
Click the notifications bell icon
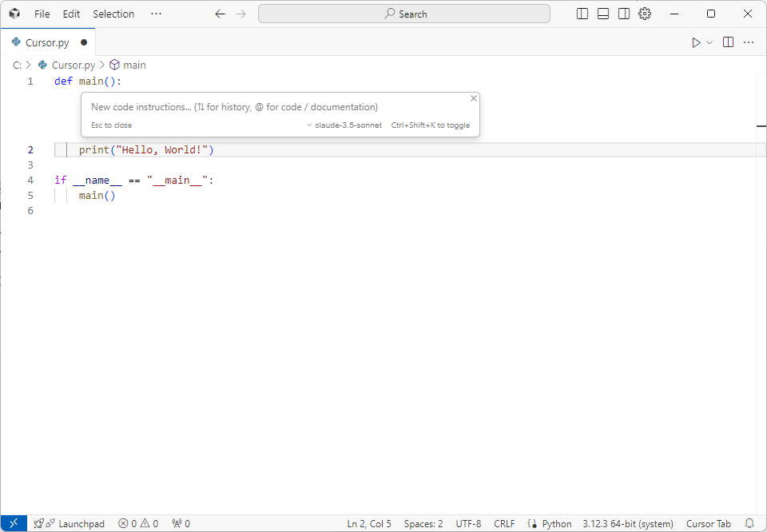pos(749,524)
